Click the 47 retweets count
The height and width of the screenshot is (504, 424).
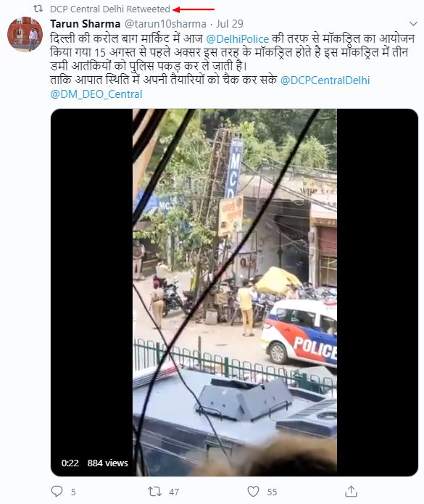click(x=174, y=492)
